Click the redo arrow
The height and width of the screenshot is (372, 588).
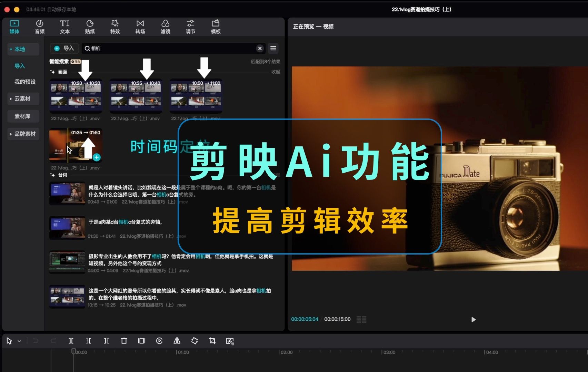pos(53,341)
